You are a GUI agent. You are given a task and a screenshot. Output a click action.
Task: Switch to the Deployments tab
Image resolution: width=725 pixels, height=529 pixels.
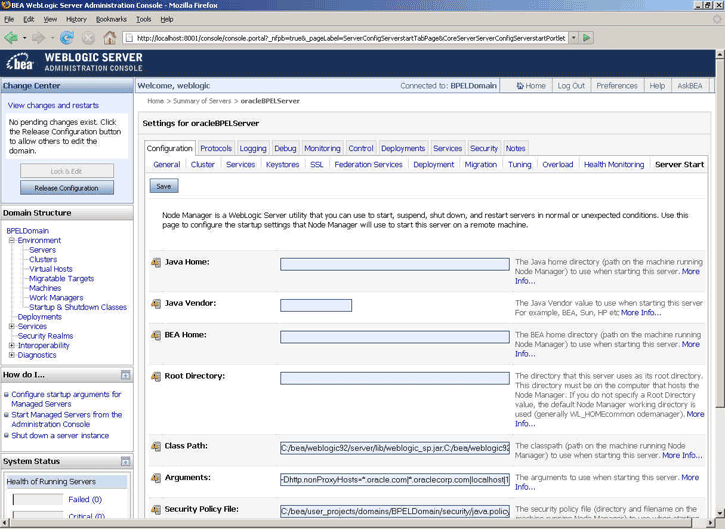tap(403, 148)
